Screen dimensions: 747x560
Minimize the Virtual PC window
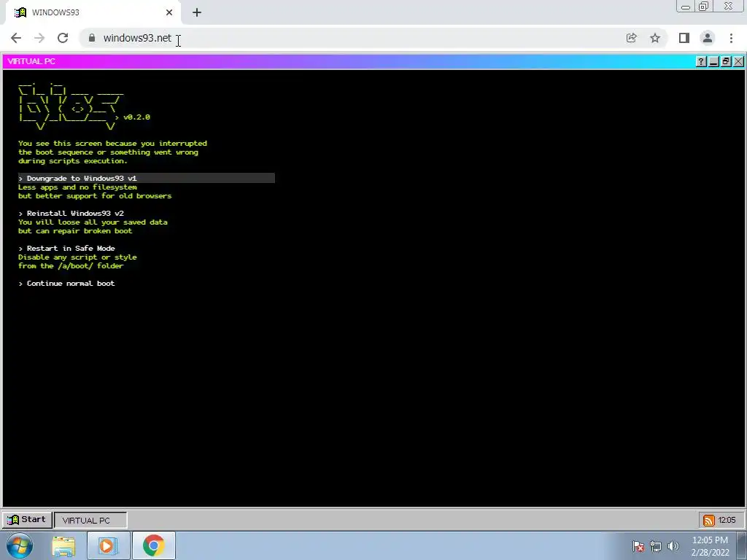(713, 61)
